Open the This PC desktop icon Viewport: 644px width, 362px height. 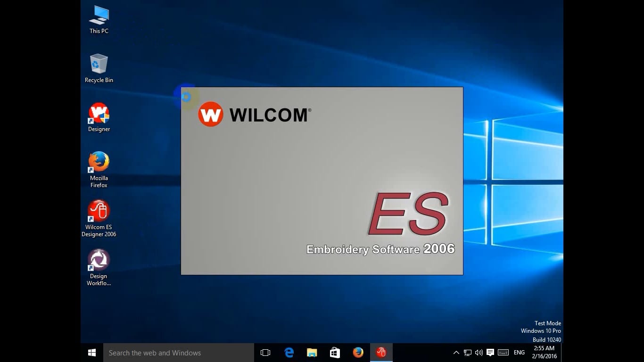(x=99, y=20)
